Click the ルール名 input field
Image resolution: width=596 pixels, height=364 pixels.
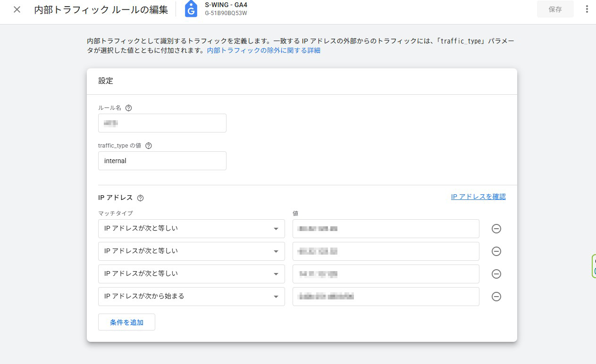pyautogui.click(x=162, y=123)
